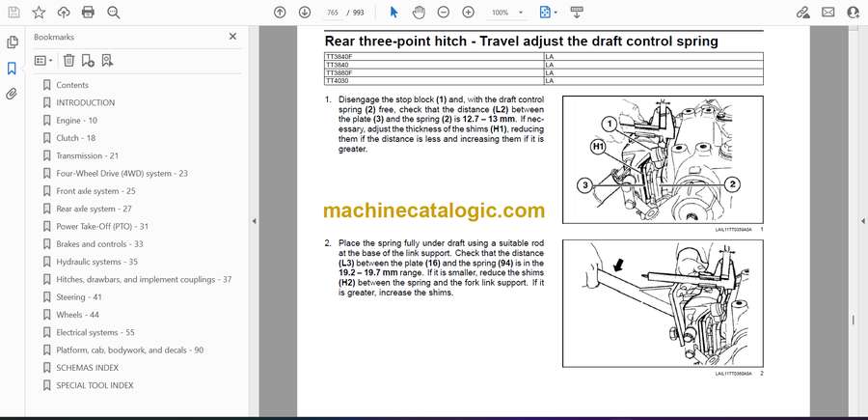Open Page Thumbnails panel icon
This screenshot has width=868, height=420.
tap(12, 42)
